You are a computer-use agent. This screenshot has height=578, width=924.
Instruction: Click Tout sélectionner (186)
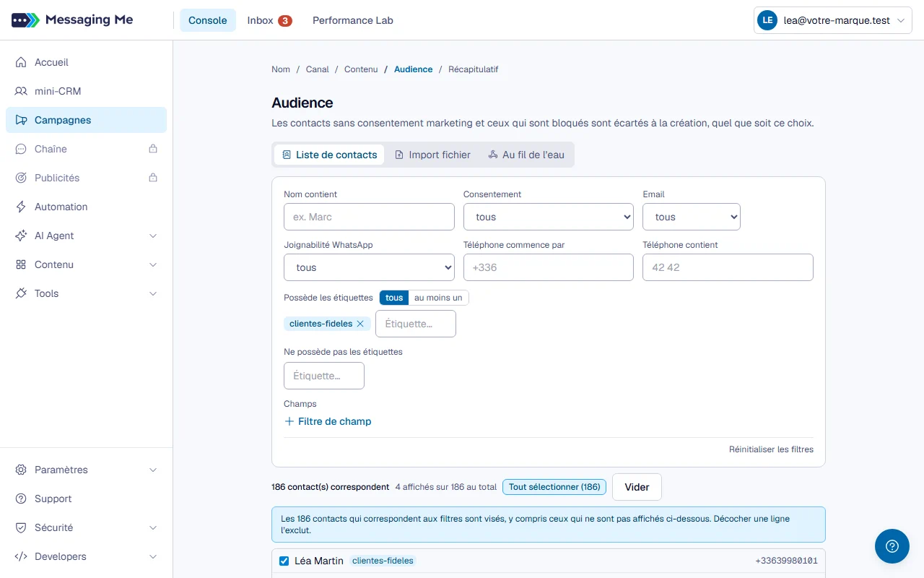554,487
